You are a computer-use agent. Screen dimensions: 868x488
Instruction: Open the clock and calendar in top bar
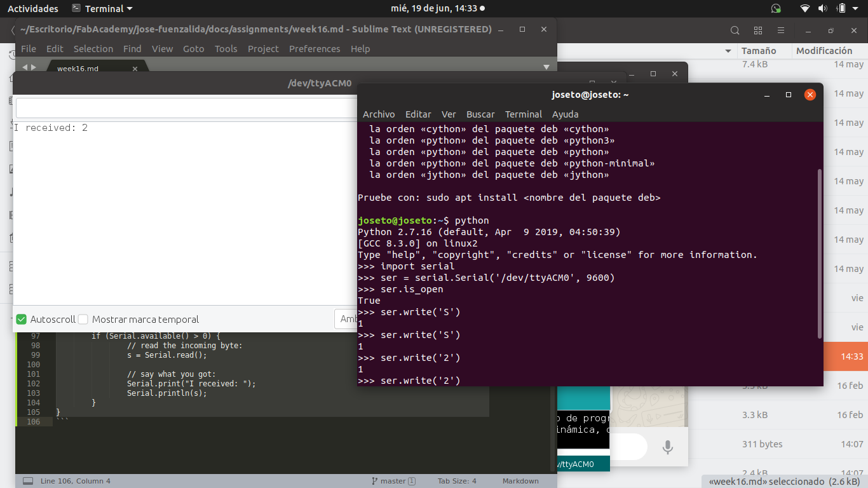(437, 9)
